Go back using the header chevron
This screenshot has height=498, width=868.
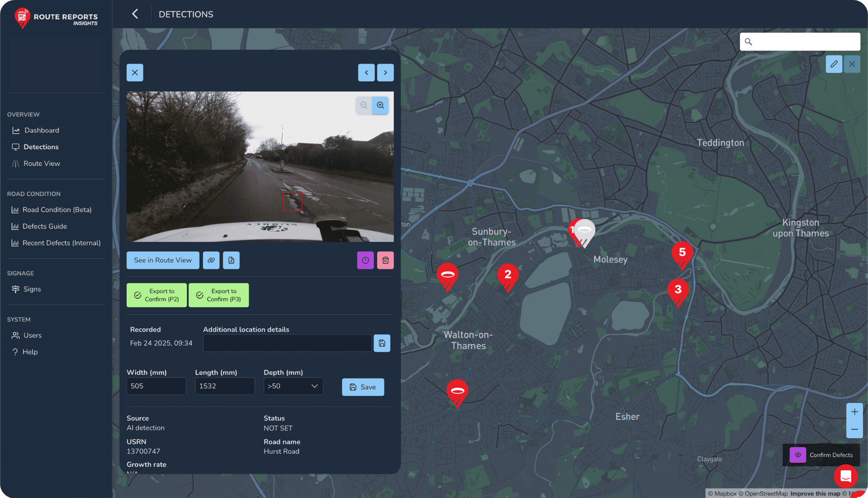coord(135,14)
